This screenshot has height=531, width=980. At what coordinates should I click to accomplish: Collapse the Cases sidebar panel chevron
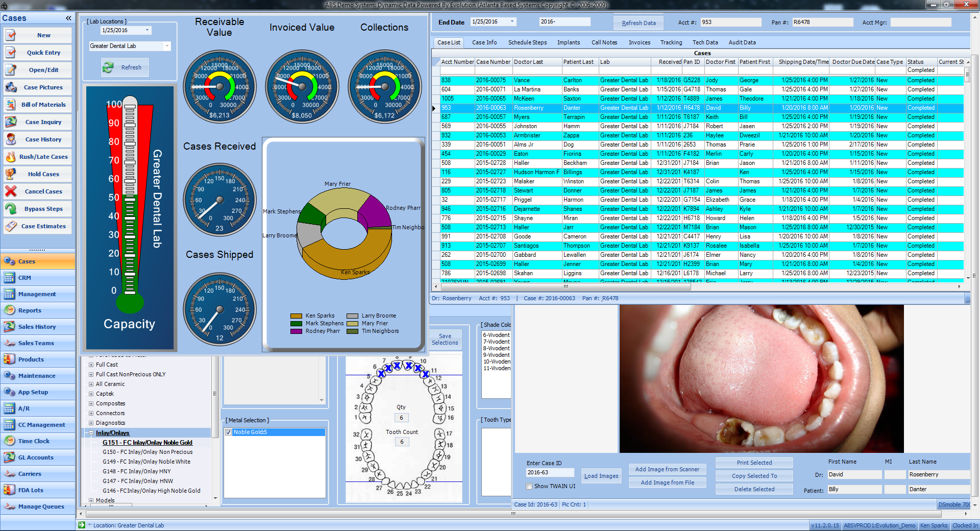point(68,18)
